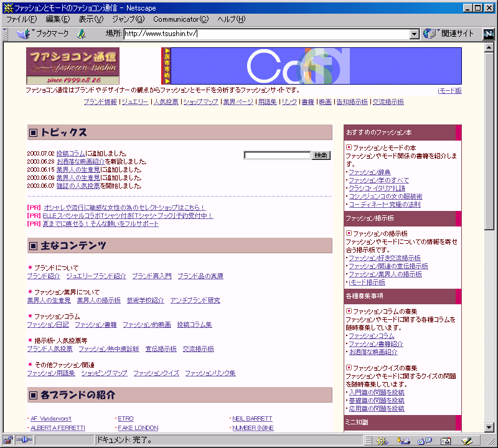Open ファッション辞典 in sidebar books
The height and width of the screenshot is (448, 498).
coord(370,172)
